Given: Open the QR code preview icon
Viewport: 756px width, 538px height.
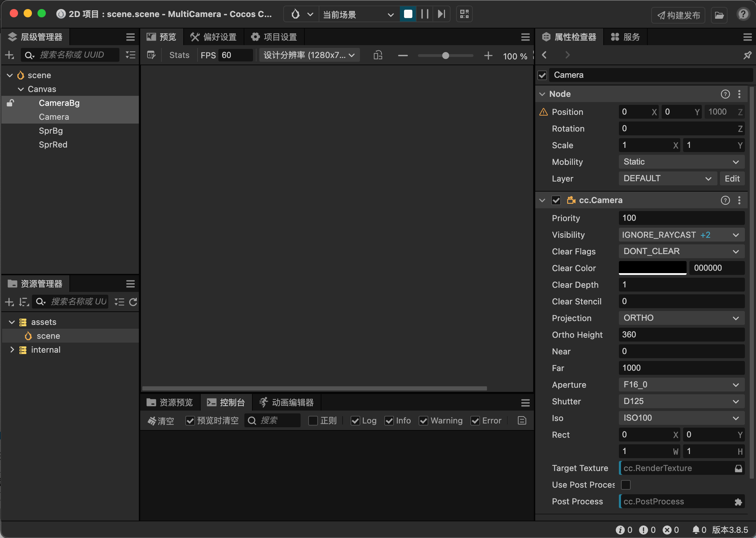Looking at the screenshot, I should click(x=464, y=14).
